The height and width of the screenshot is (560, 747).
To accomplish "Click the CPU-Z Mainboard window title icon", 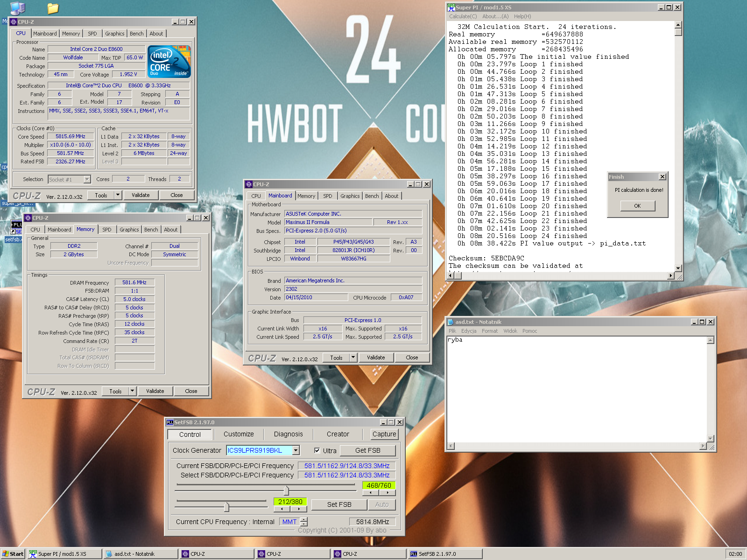I will point(249,184).
